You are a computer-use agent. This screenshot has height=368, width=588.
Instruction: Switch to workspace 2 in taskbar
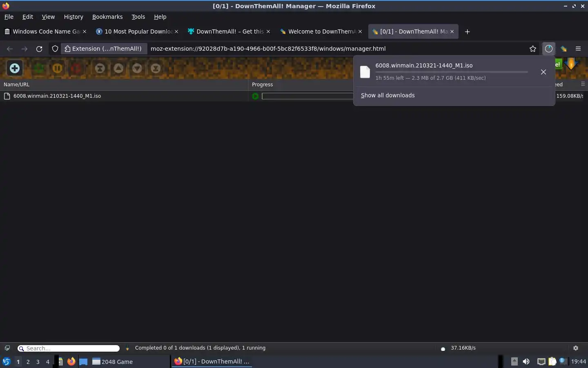[x=28, y=362]
